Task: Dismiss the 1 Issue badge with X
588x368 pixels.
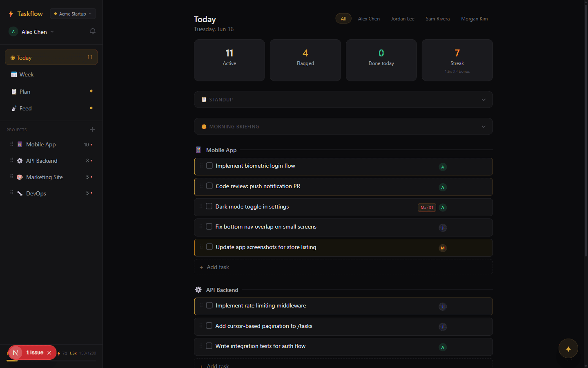Action: (x=49, y=352)
